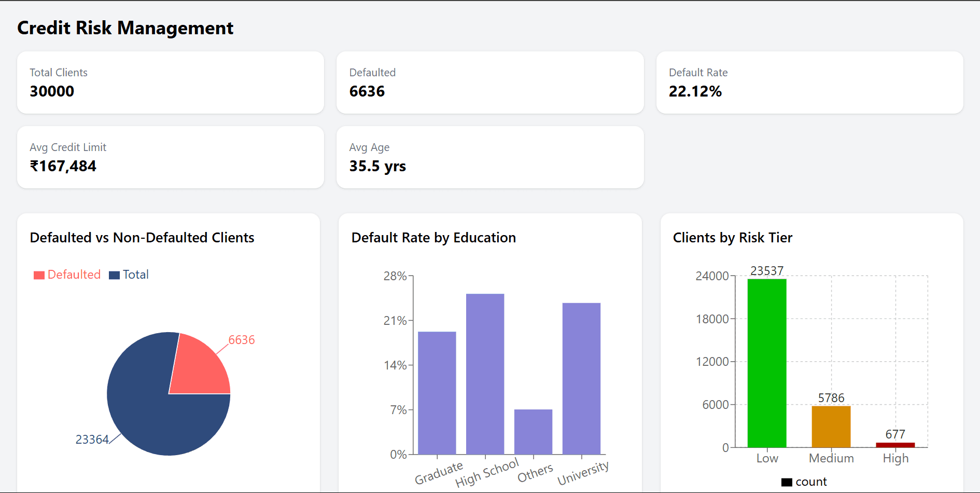Click the Credit Risk Management title
Viewport: 980px width, 493px height.
(x=125, y=28)
